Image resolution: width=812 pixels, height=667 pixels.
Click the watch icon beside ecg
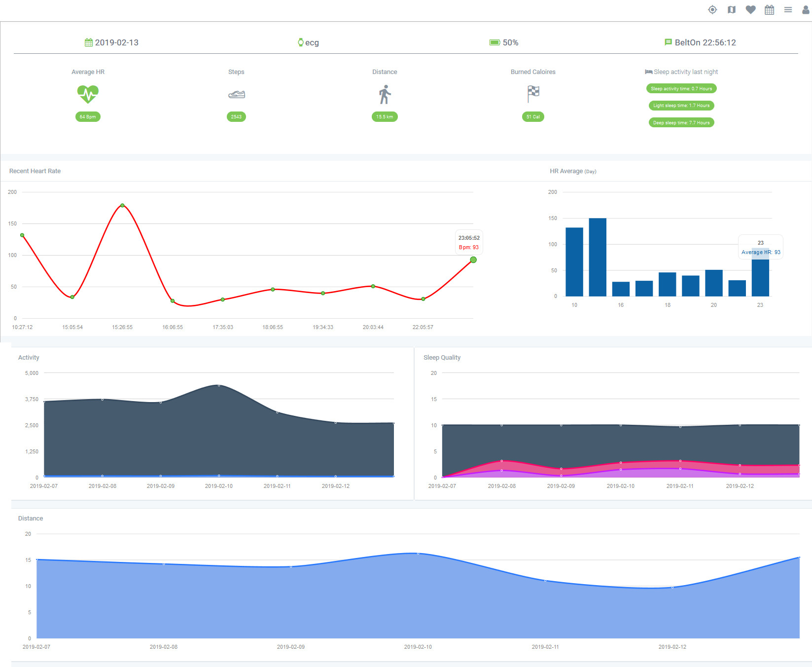point(300,42)
